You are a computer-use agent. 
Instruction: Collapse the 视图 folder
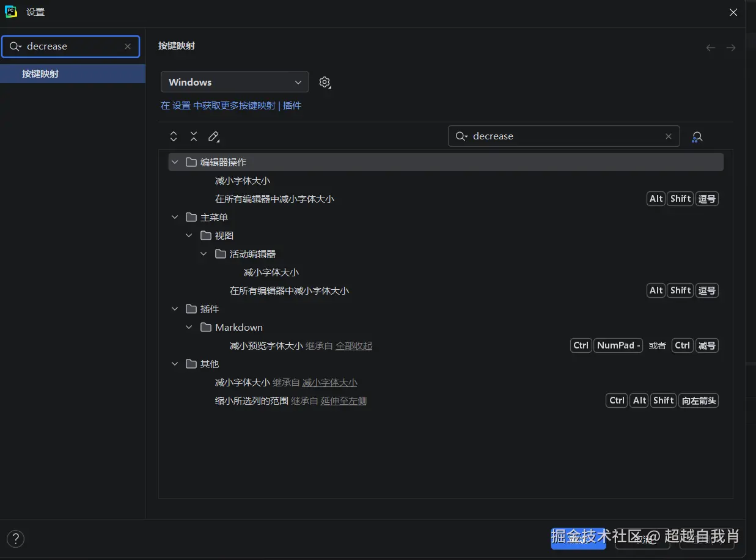click(189, 235)
